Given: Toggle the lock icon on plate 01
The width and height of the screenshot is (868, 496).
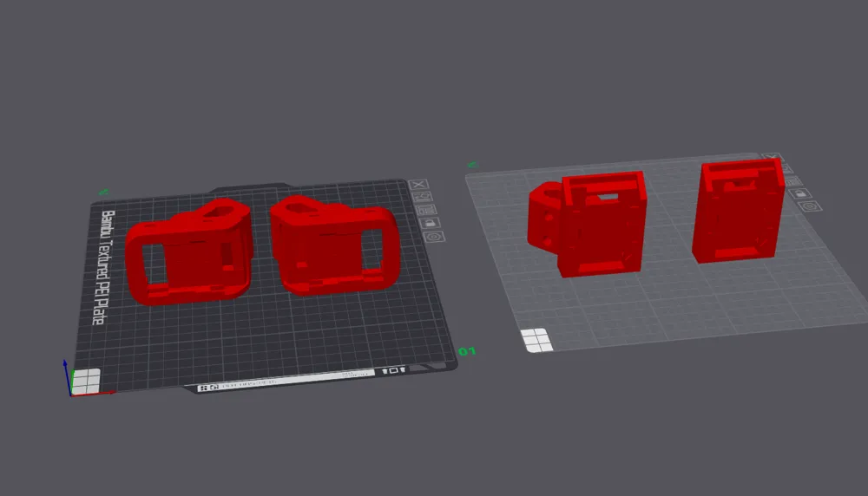Looking at the screenshot, I should (430, 223).
